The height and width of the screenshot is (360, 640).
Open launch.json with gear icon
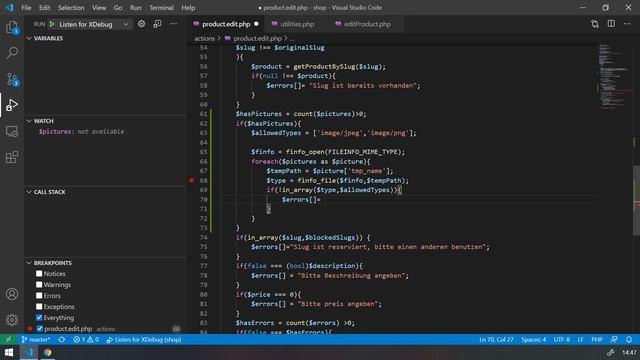click(141, 24)
